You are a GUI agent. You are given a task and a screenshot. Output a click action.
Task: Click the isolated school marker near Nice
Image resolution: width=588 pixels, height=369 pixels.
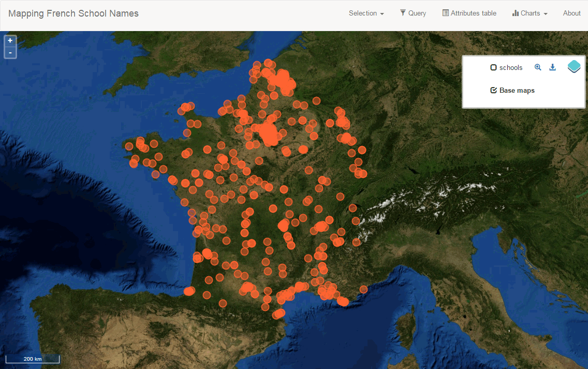(x=363, y=289)
